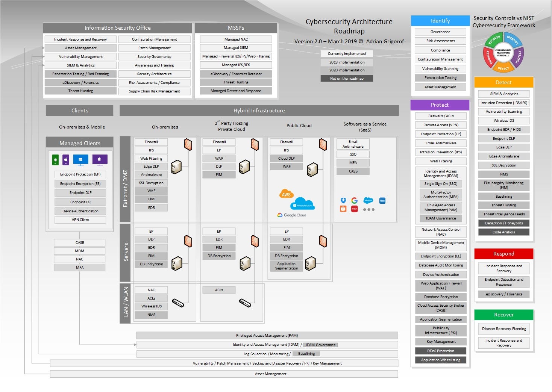Select the orange Detect header

(x=503, y=82)
